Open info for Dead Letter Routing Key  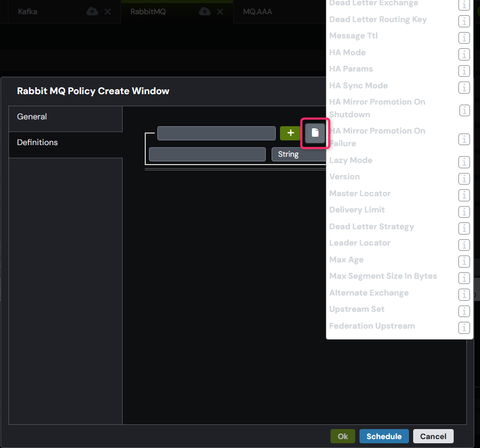[464, 22]
